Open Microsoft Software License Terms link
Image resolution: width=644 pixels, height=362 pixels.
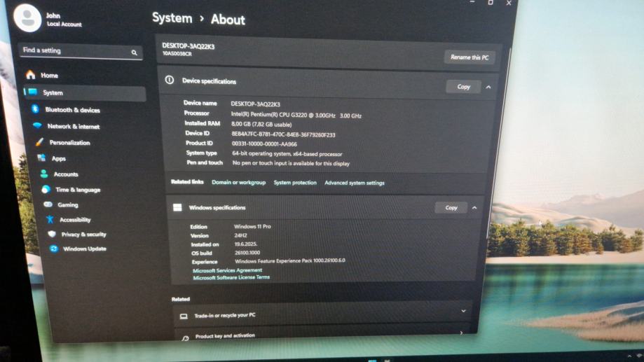point(231,277)
